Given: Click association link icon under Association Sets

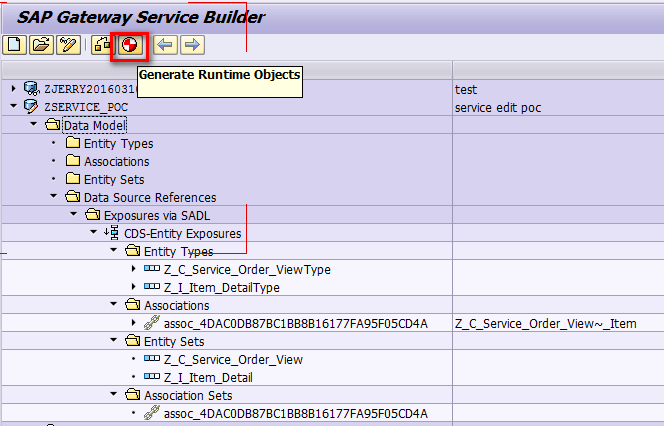Looking at the screenshot, I should [152, 412].
